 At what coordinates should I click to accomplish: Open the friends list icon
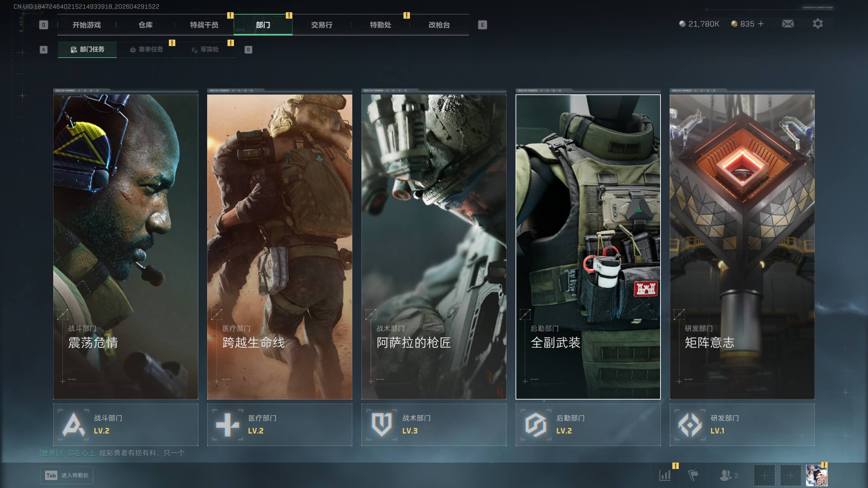click(726, 475)
